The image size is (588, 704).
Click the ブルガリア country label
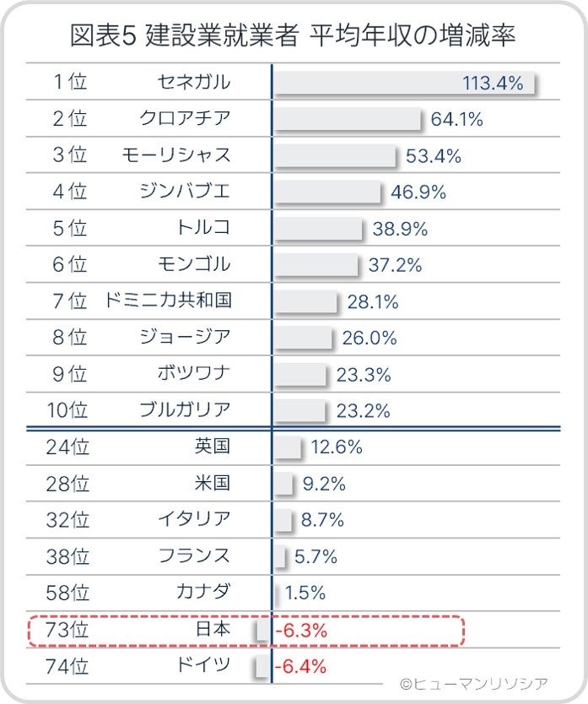coord(184,410)
